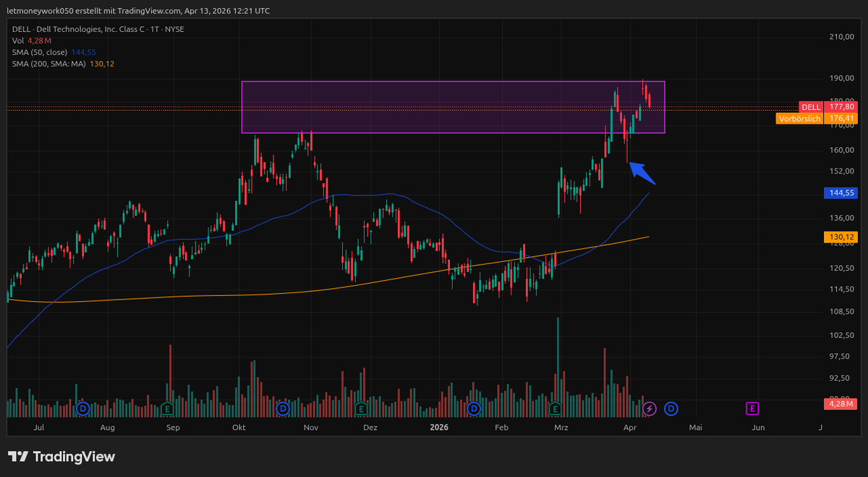This screenshot has width=868, height=477.
Task: Click the SMA (200, SMA: MA) legend entry
Action: click(64, 64)
